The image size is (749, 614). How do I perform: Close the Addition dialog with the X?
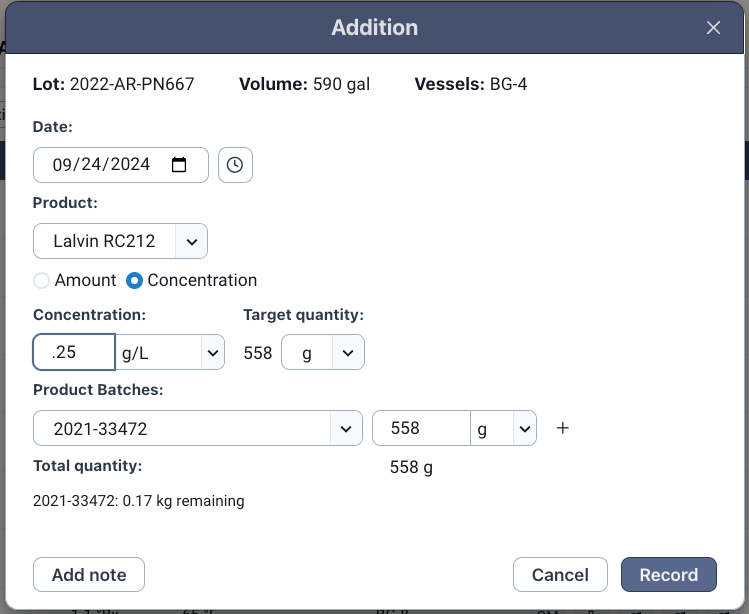713,28
